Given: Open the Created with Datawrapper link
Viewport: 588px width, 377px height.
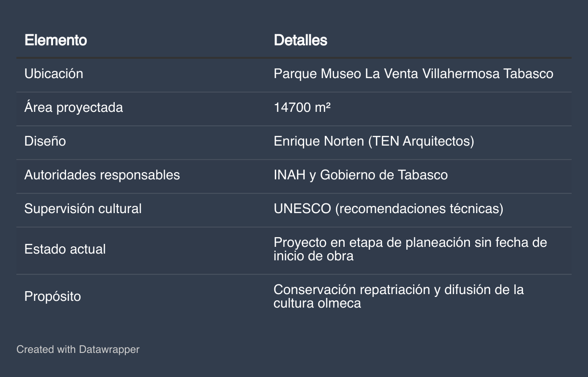Looking at the screenshot, I should click(78, 350).
